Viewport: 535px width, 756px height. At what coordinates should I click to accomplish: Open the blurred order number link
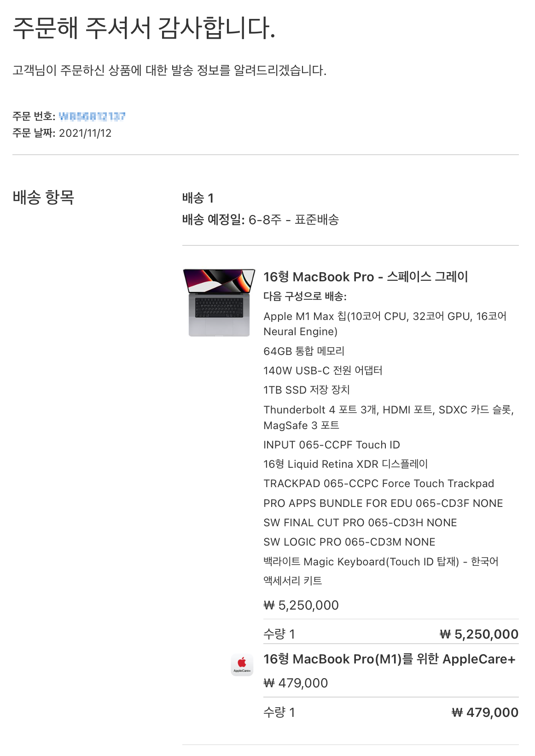click(92, 116)
